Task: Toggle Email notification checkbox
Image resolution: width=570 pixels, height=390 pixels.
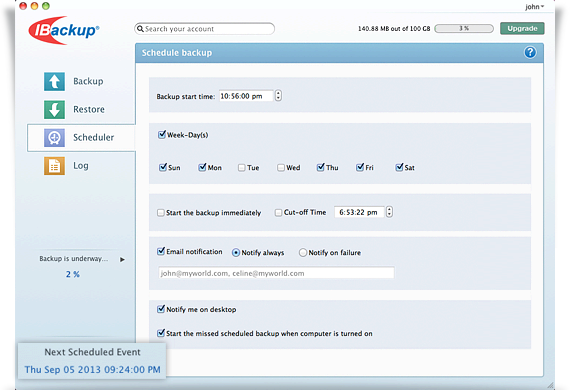Action: (161, 251)
